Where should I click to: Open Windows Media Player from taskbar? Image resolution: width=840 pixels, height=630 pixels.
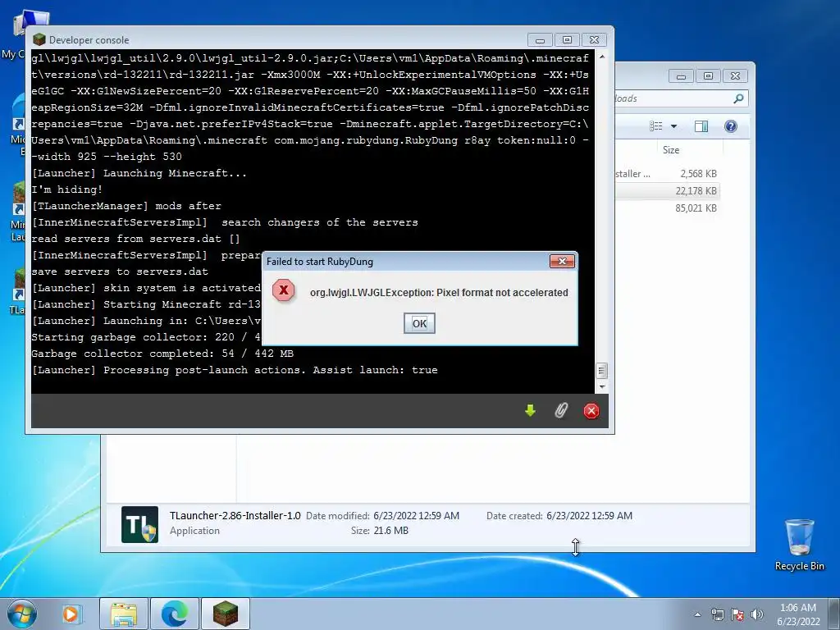[x=71, y=614]
